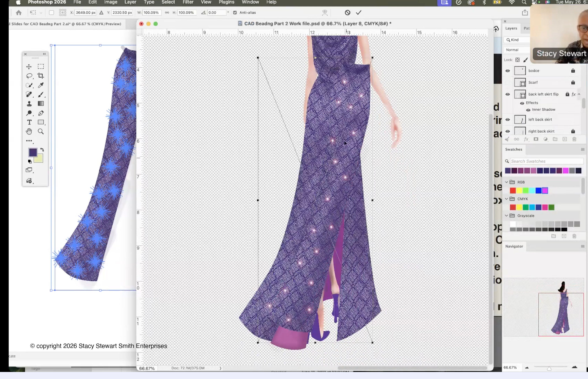Click the Search Swatches field

[x=547, y=161]
